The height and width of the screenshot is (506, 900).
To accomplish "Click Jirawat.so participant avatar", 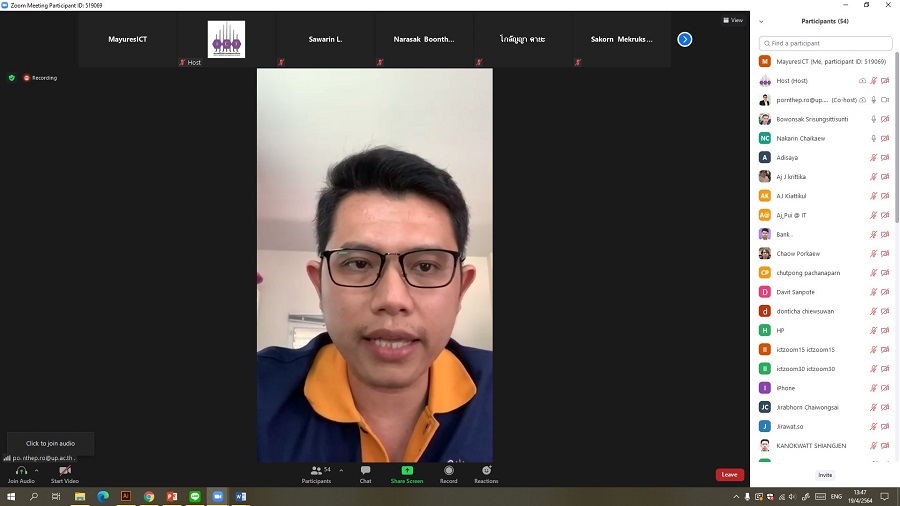I will [x=765, y=426].
